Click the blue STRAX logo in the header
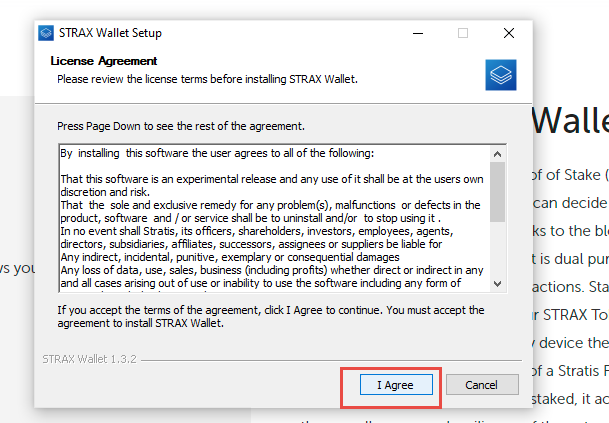The width and height of the screenshot is (609, 423). tap(501, 75)
